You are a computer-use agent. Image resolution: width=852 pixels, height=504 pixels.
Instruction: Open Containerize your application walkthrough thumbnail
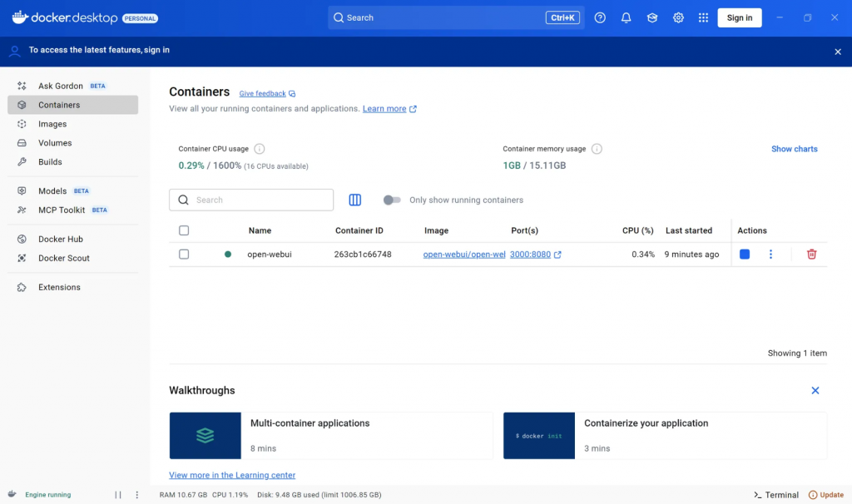tap(538, 436)
